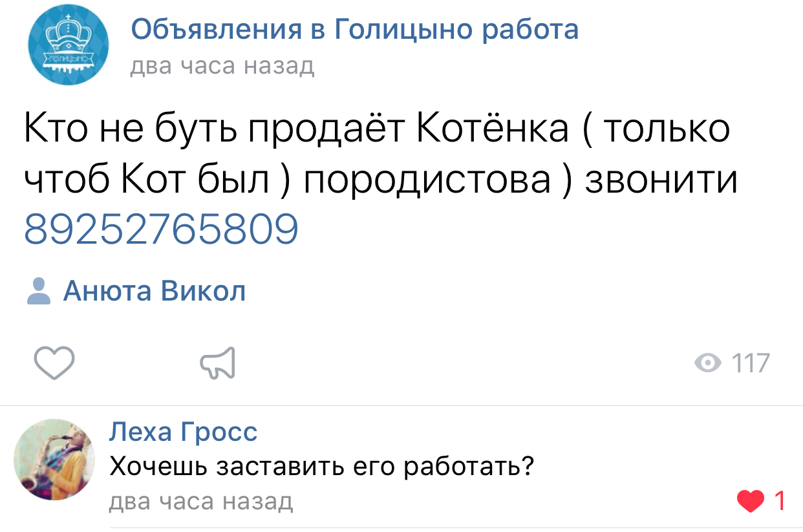Viewport: 803px width, 532px height.
Task: Click the 117 views counter
Action: 751,363
